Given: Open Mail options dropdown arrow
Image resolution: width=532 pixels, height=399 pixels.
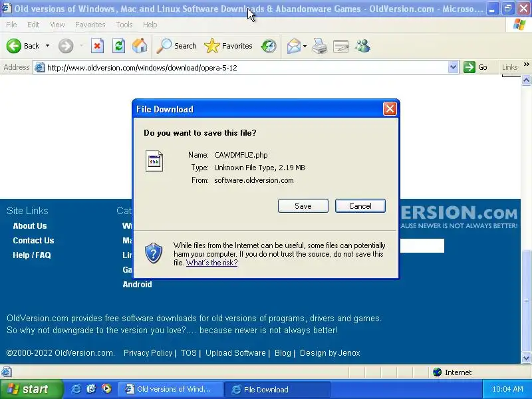Looking at the screenshot, I should (x=305, y=46).
